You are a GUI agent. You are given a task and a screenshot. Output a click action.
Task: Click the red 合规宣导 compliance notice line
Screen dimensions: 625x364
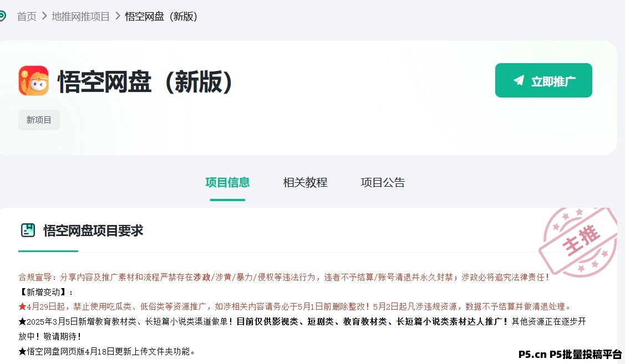(284, 277)
